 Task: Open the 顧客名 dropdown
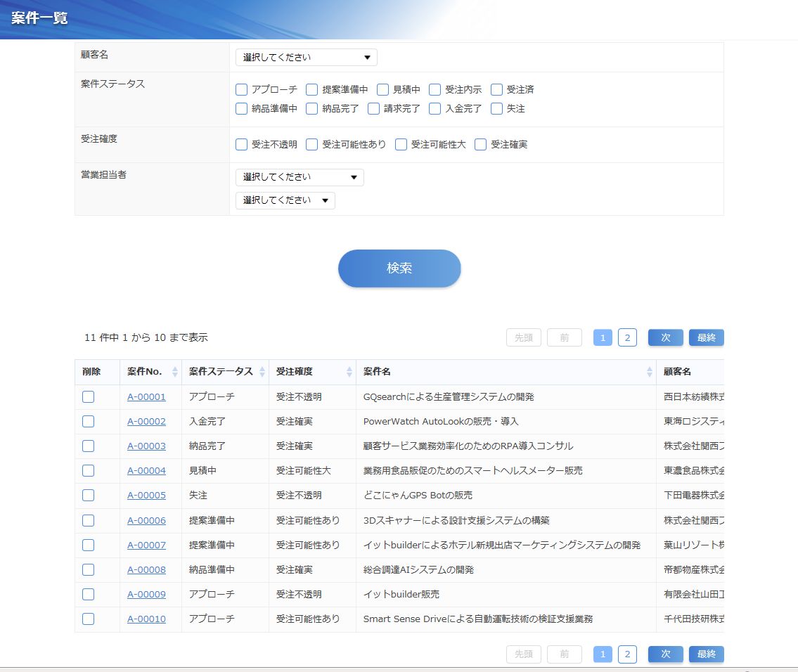pos(306,57)
